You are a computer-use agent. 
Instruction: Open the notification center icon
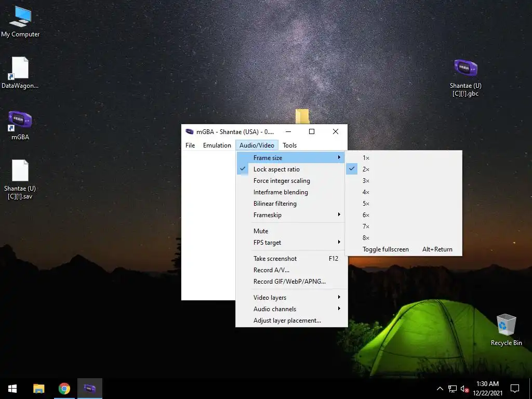pos(515,389)
